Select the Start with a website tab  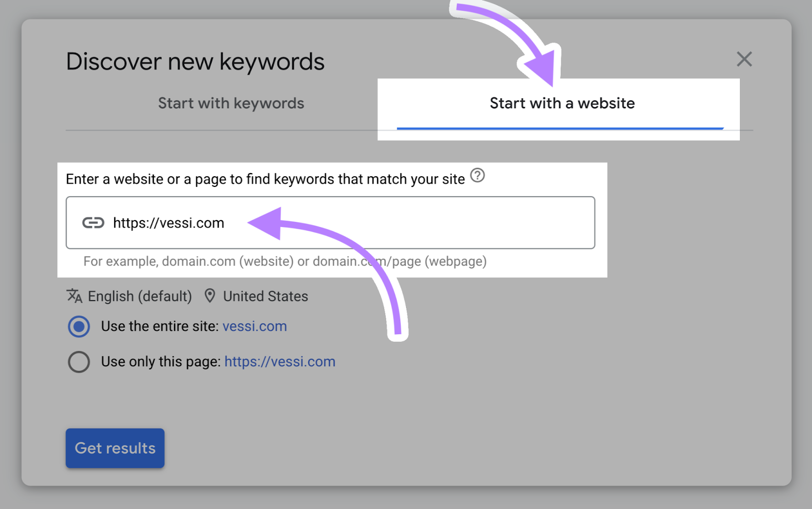click(x=561, y=103)
